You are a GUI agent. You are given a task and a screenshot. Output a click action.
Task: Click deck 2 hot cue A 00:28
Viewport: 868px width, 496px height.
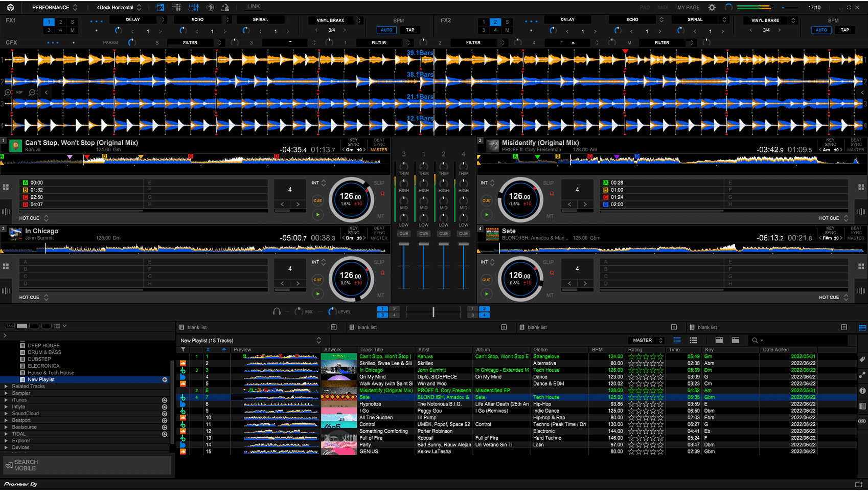663,183
